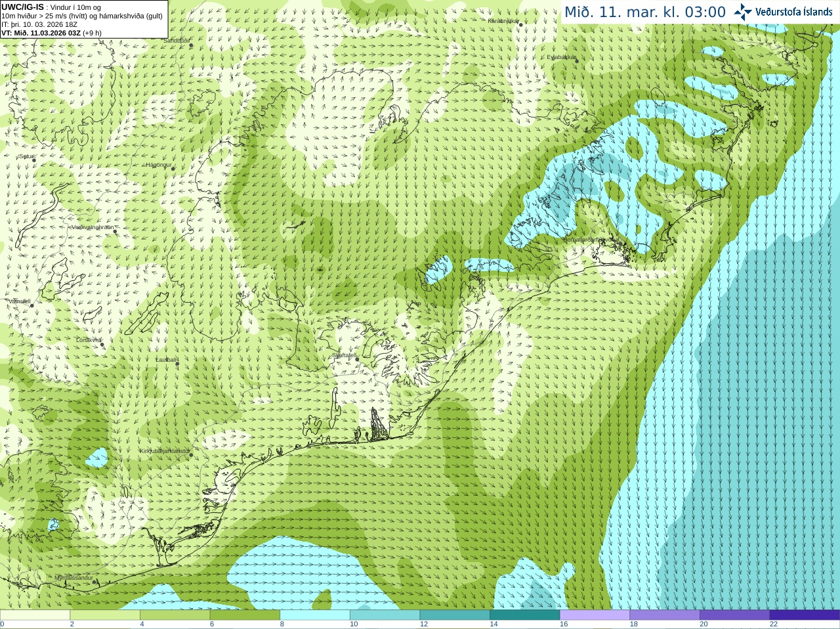This screenshot has width=840, height=629.
Task: Pick the 4–6 m/s legend color swatch
Action: click(175, 615)
